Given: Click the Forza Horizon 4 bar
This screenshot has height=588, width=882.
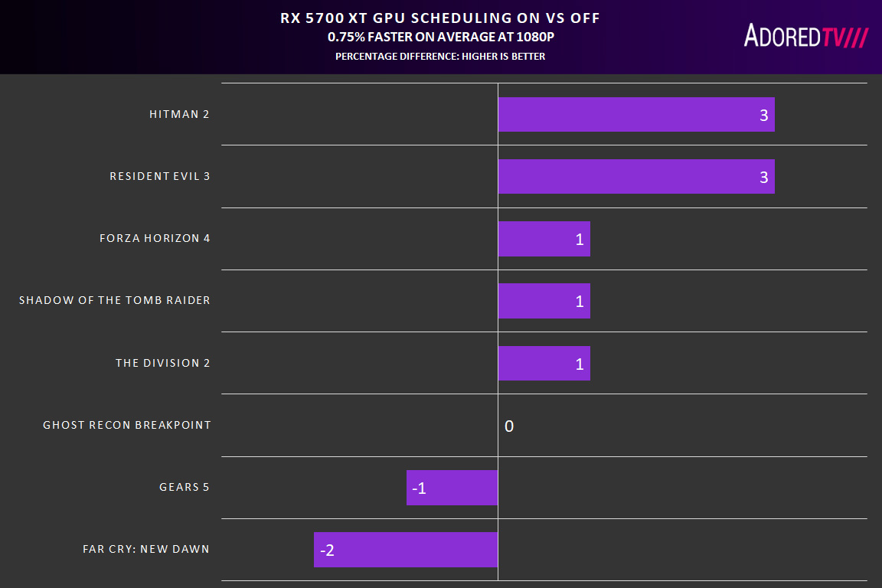Looking at the screenshot, I should pyautogui.click(x=544, y=239).
